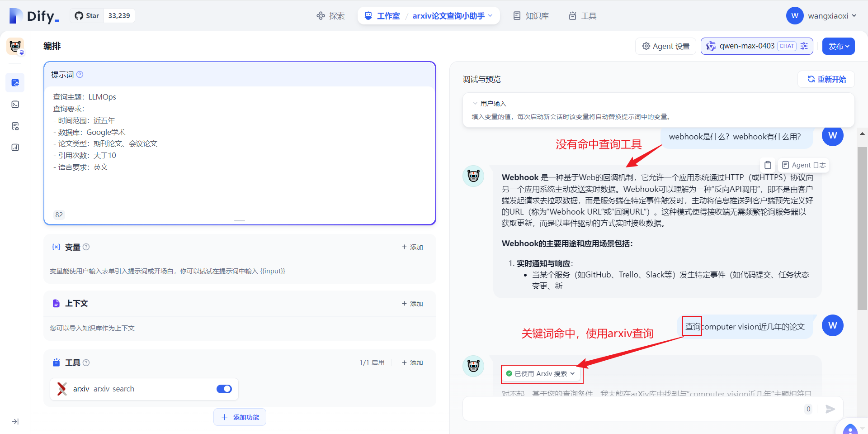Click support avatar in bottom right corner
This screenshot has height=434, width=868.
[850, 429]
